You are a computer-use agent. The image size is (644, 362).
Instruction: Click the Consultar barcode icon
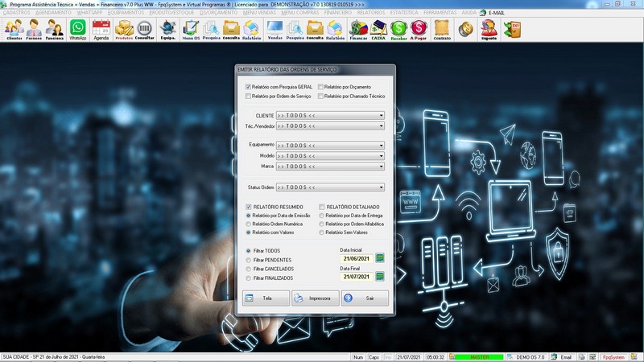pyautogui.click(x=145, y=30)
